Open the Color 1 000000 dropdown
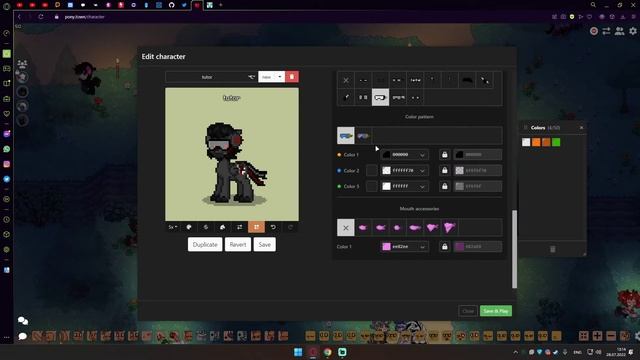Image resolution: width=640 pixels, height=360 pixels. point(422,155)
